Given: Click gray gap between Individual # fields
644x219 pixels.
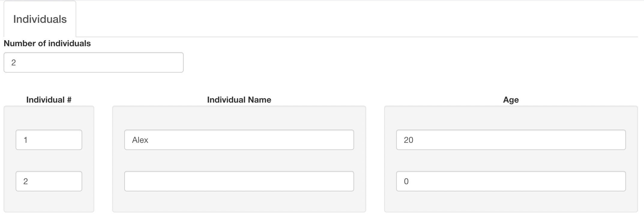Looking at the screenshot, I should 49,160.
